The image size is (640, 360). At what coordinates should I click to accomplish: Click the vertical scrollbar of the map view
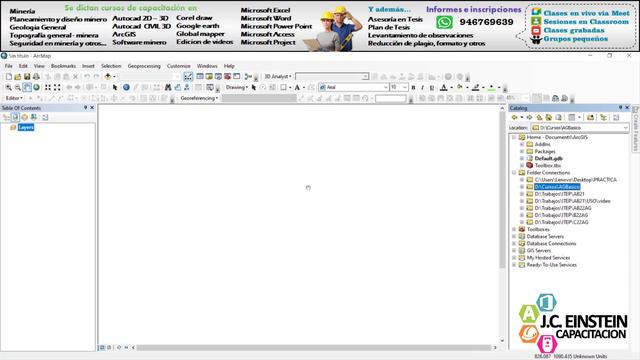[502, 190]
